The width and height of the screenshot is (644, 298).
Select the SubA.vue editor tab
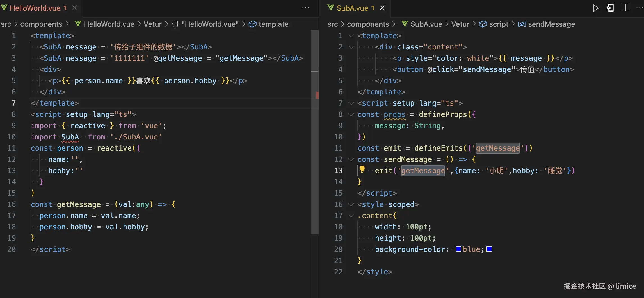(x=355, y=8)
